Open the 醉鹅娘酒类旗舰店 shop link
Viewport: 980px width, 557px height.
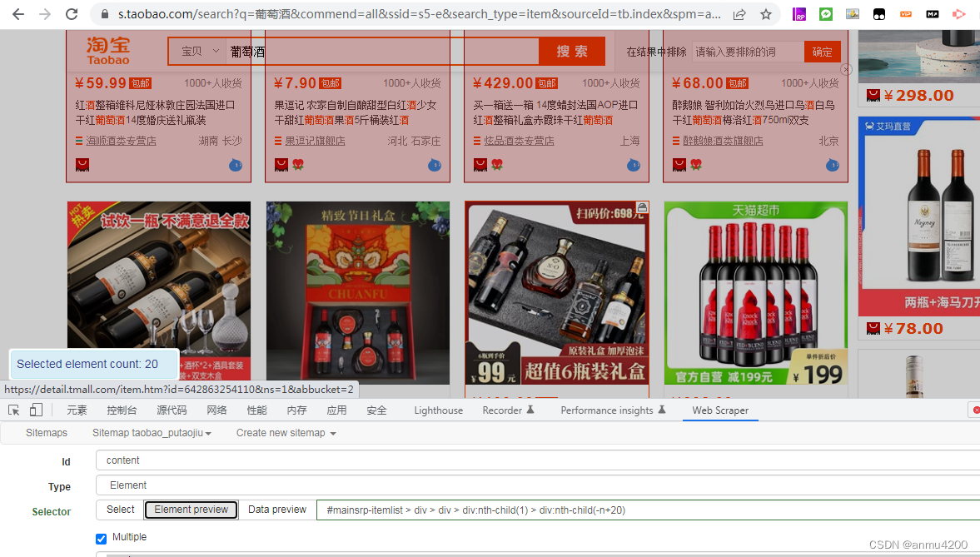tap(723, 142)
